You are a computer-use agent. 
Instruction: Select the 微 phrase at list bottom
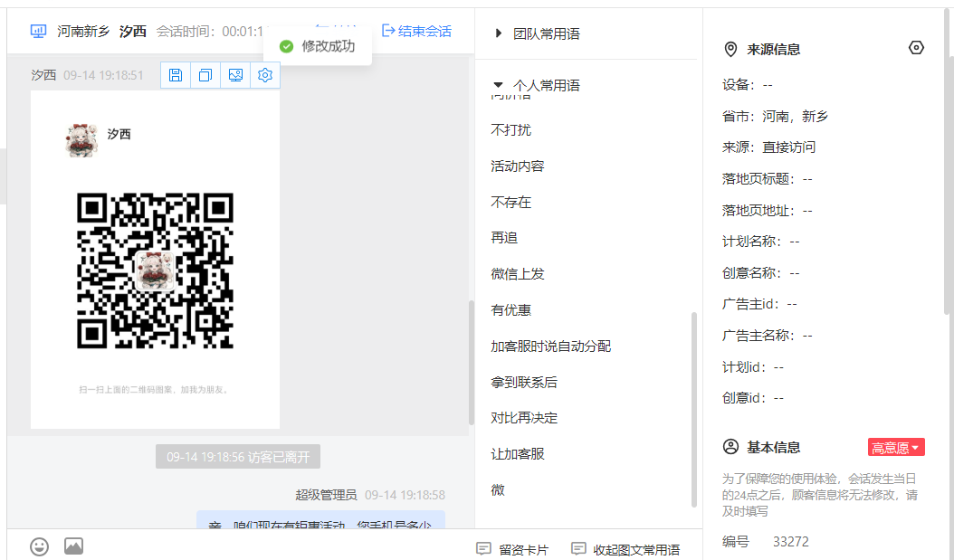[x=498, y=490]
